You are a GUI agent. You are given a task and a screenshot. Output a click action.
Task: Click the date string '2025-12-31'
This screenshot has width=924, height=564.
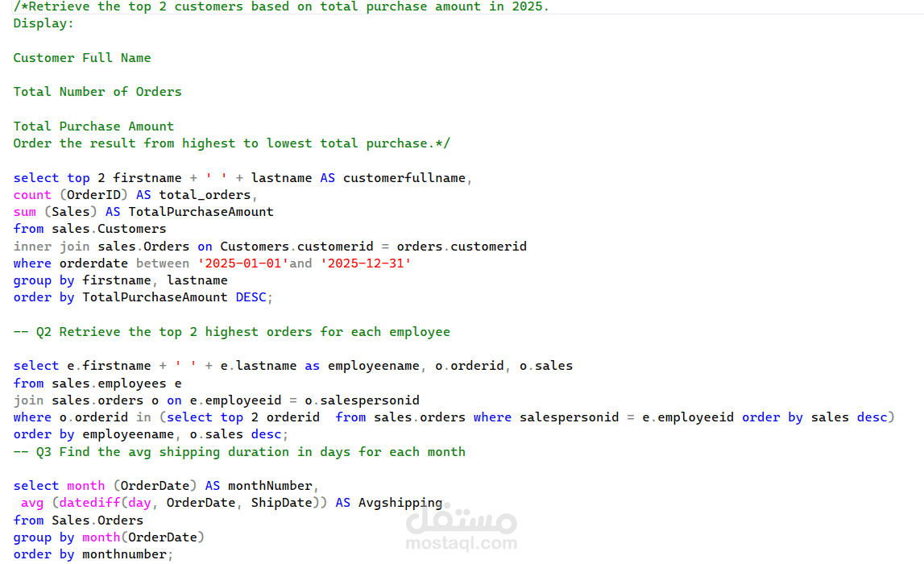click(366, 263)
